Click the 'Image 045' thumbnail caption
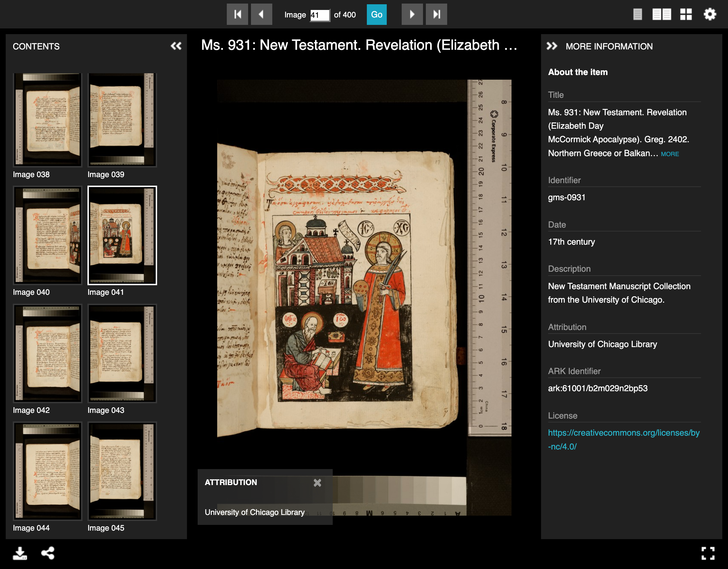Image resolution: width=728 pixels, height=569 pixels. (x=106, y=528)
